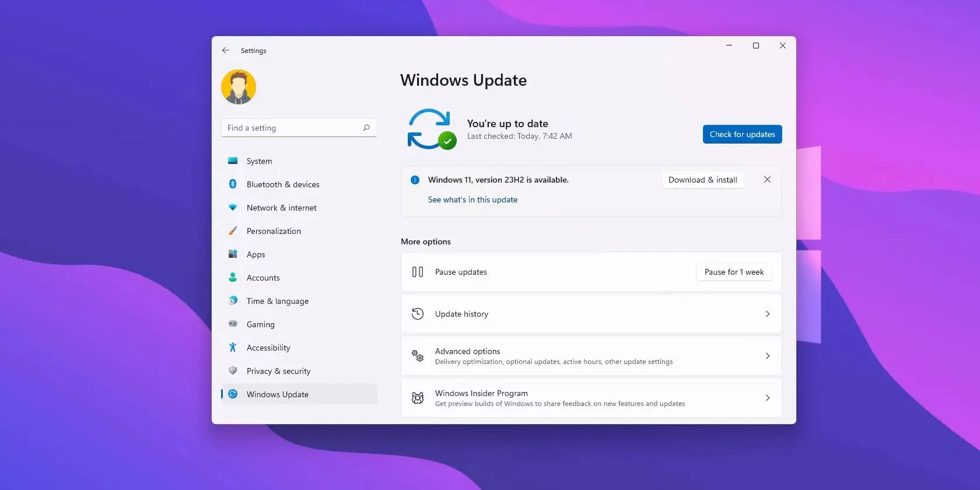Click the Accessibility figure icon
The height and width of the screenshot is (490, 980).
(x=233, y=348)
